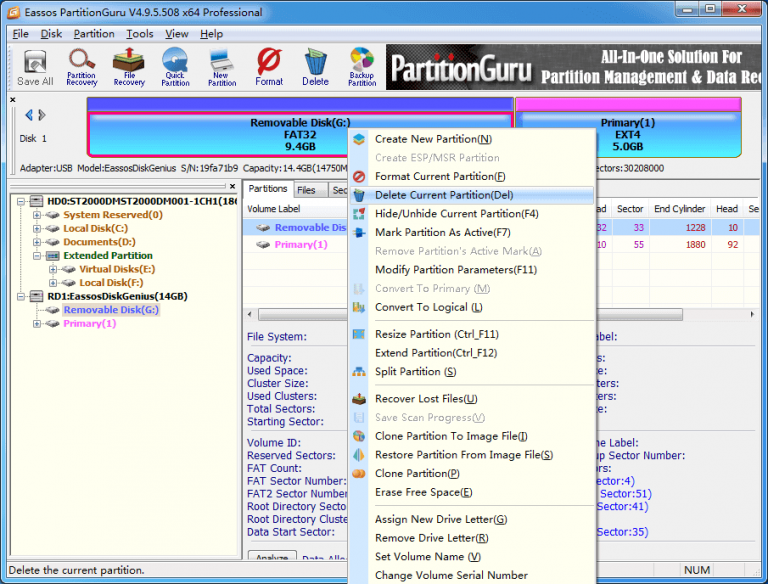Image resolution: width=768 pixels, height=584 pixels.
Task: Click the Save All toolbar icon
Action: tap(35, 67)
